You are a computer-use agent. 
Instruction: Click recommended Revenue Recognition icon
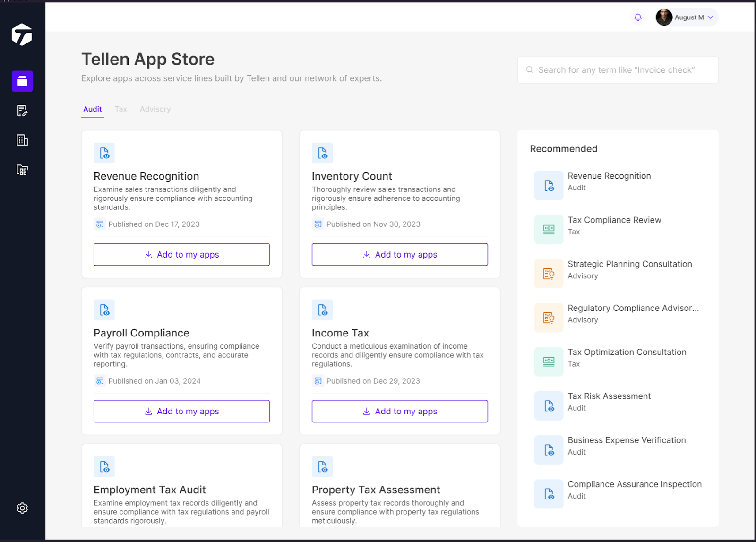549,185
